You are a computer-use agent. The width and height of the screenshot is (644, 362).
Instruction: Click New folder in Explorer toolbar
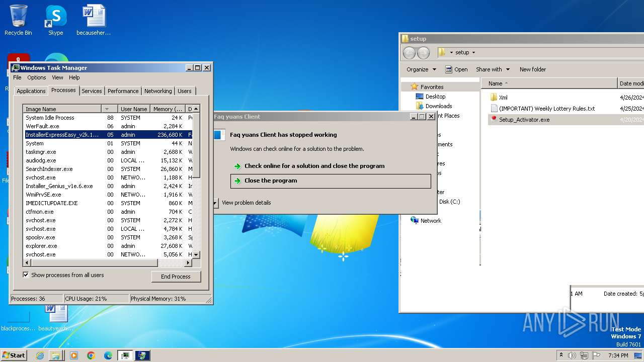[533, 69]
